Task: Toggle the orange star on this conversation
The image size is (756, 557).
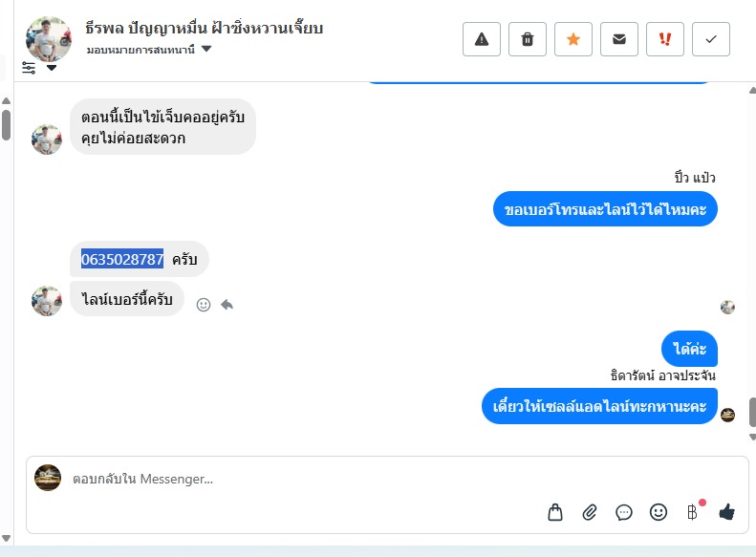Action: 573,39
